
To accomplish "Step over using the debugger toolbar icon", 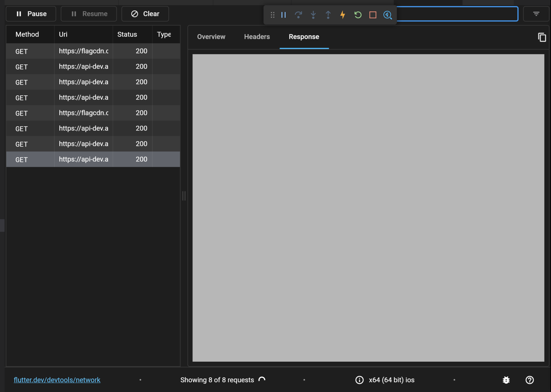I will click(x=298, y=15).
